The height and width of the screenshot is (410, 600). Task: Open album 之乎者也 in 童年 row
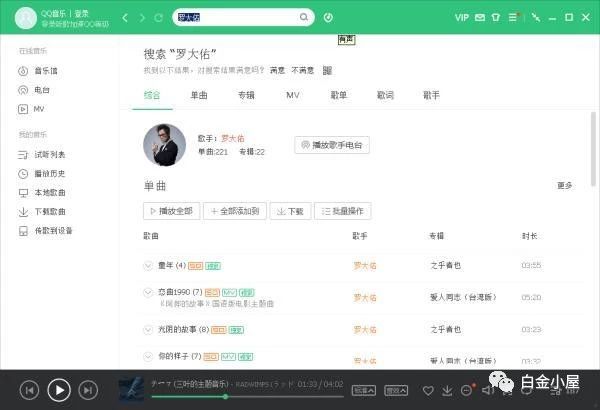pos(445,265)
